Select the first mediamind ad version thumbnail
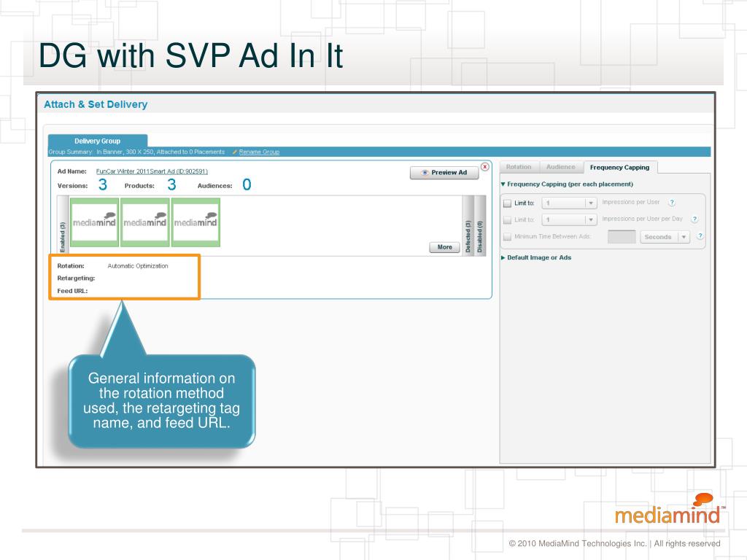Viewport: 747px width, 560px height. (x=94, y=222)
